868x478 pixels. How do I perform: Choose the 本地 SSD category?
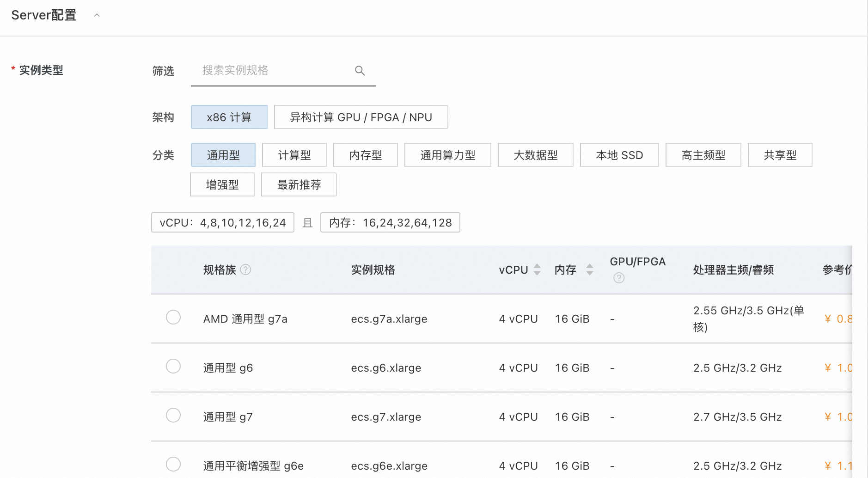coord(619,155)
